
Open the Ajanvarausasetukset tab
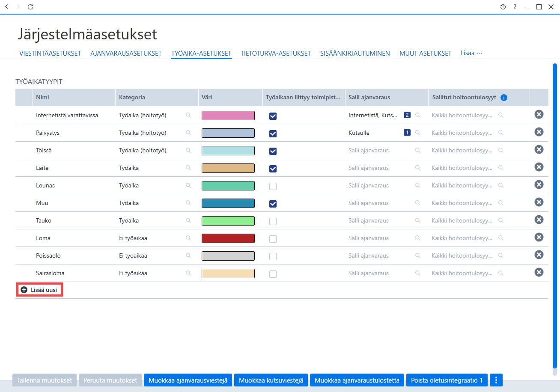(x=126, y=53)
